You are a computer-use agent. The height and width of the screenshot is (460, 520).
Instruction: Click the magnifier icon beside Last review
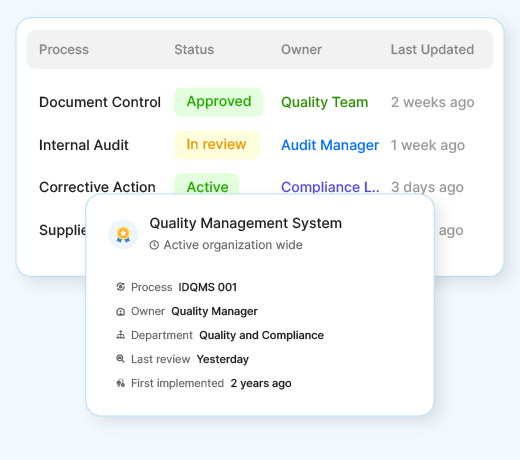coord(120,359)
